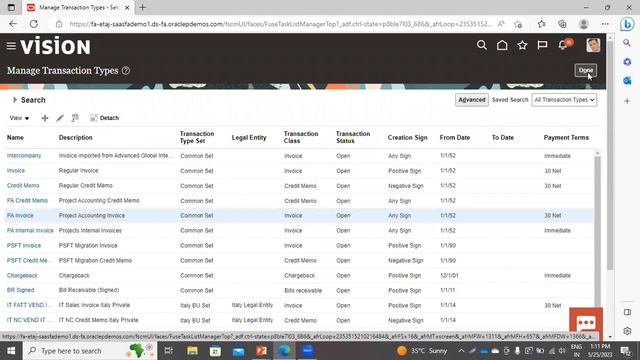Open Saved Search All Transaction Types dropdown

pos(564,100)
